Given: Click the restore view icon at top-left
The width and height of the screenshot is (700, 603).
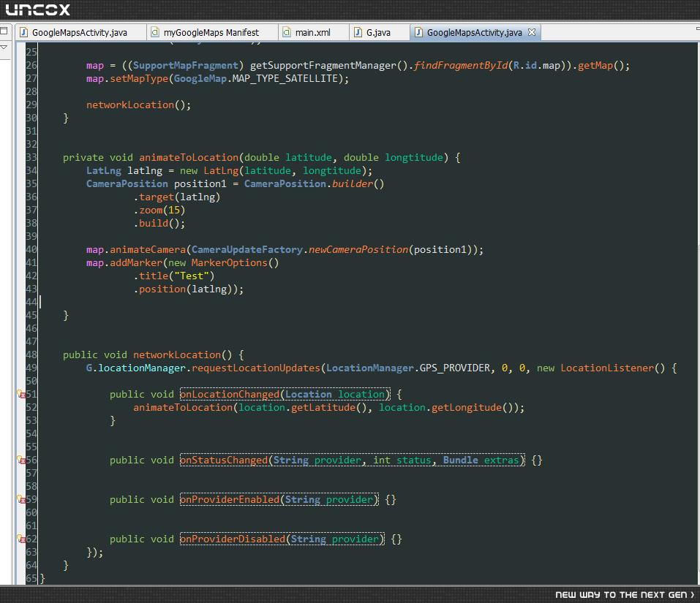Looking at the screenshot, I should pyautogui.click(x=4, y=31).
